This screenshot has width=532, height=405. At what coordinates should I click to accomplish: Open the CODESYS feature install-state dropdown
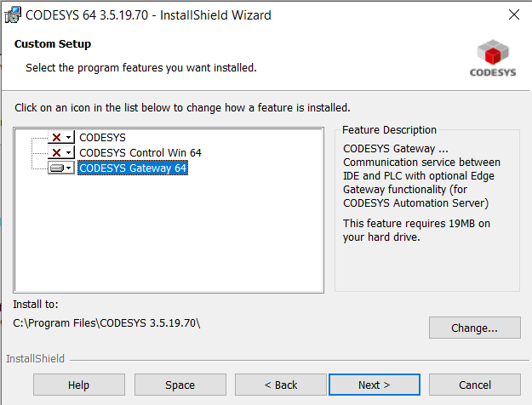(68, 137)
